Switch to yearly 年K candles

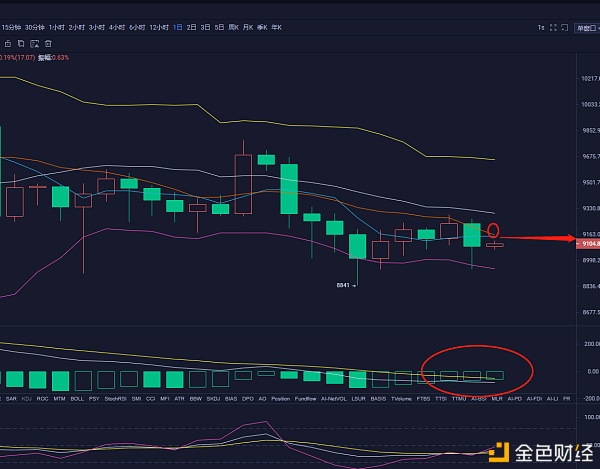(x=276, y=28)
